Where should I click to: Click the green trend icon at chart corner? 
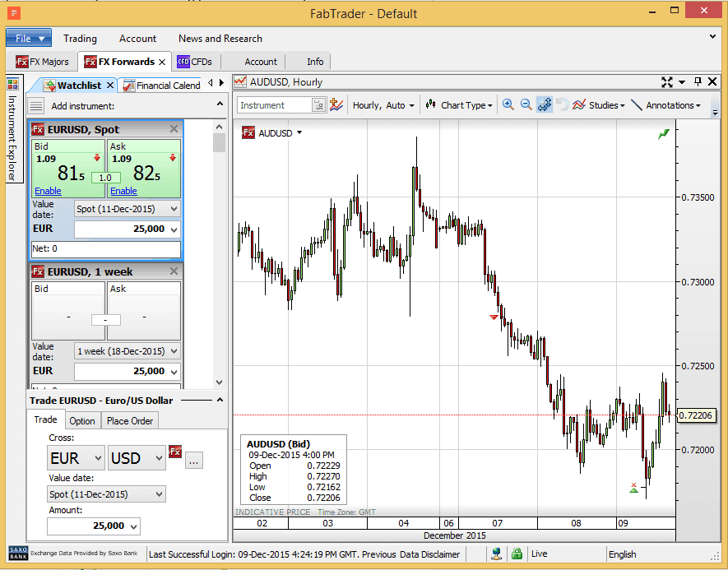(x=664, y=134)
